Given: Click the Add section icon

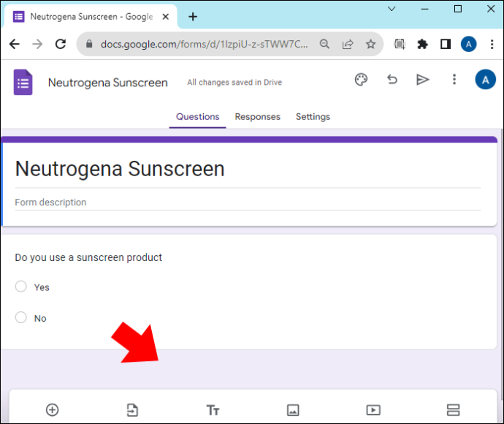Looking at the screenshot, I should click(x=453, y=410).
